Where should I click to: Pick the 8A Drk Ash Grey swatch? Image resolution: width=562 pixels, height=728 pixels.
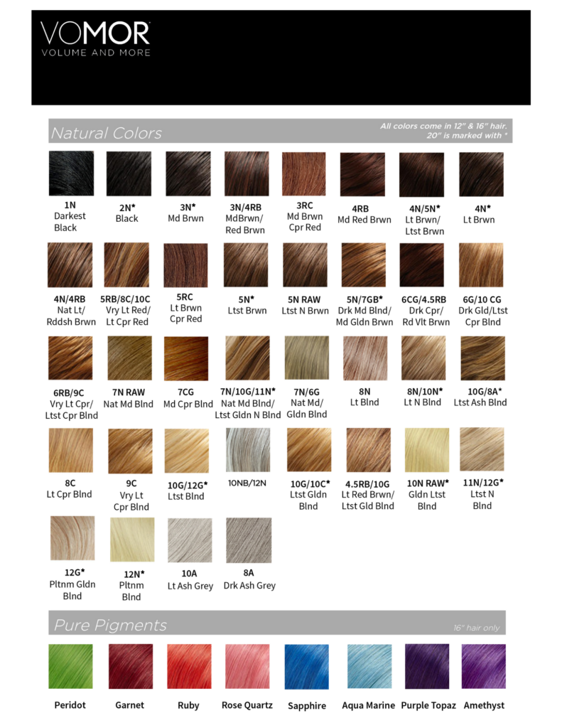point(249,540)
